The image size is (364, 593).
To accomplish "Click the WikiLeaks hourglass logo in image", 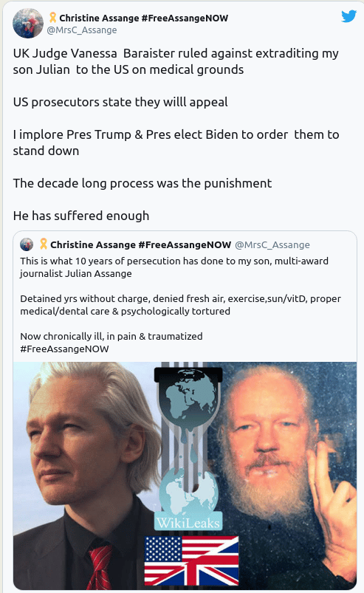I will tap(188, 446).
